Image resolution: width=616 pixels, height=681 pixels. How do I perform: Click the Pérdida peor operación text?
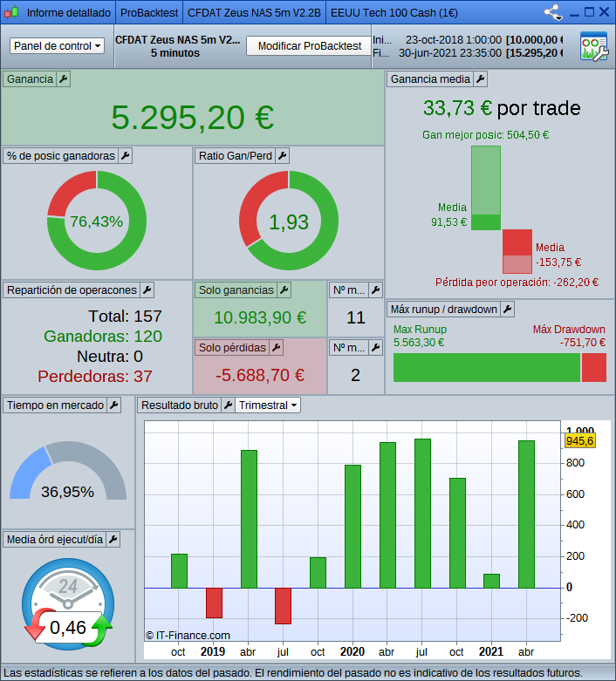coord(517,283)
